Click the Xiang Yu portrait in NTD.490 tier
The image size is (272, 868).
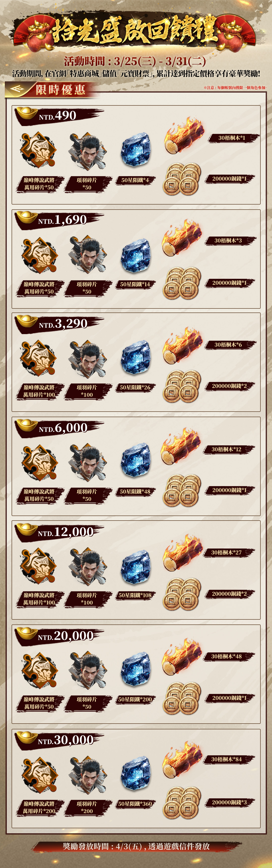(88, 151)
